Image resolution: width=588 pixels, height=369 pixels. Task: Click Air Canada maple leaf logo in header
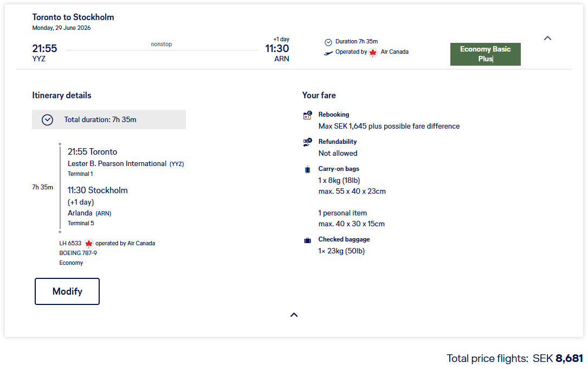coord(373,53)
